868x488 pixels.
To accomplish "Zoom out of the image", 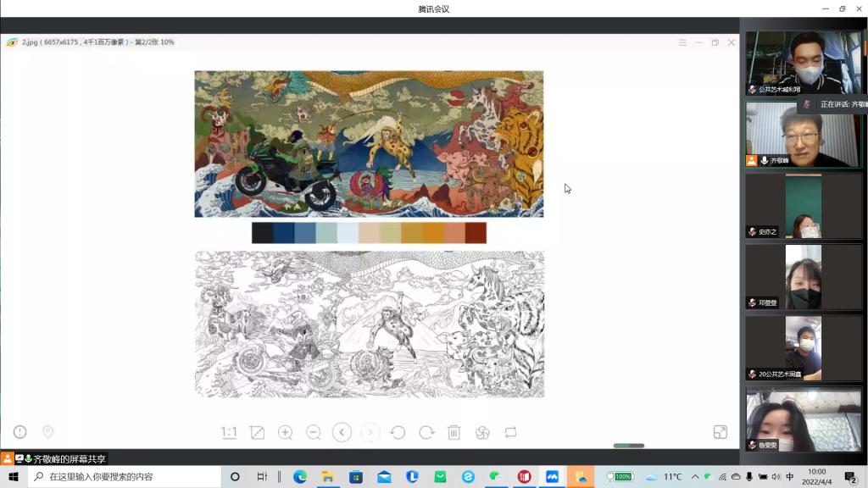I will pyautogui.click(x=314, y=433).
